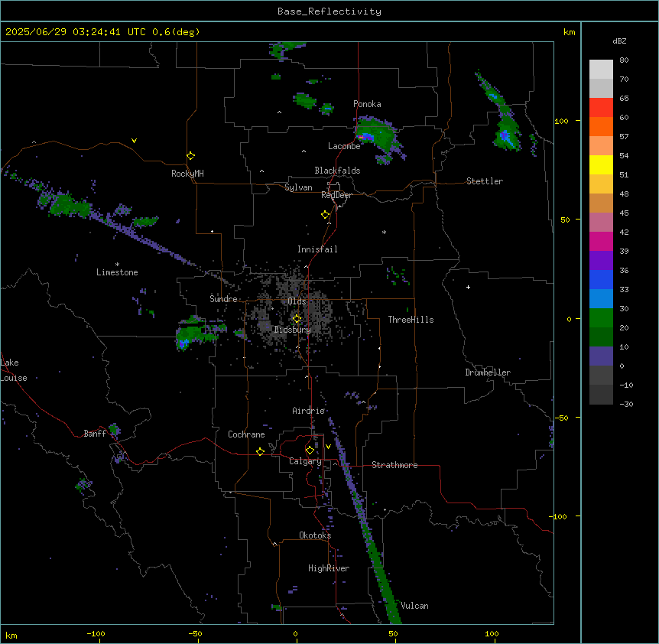The width and height of the screenshot is (659, 644).
Task: Select the bright green 20-30 dBZ legend band
Action: coord(601,318)
